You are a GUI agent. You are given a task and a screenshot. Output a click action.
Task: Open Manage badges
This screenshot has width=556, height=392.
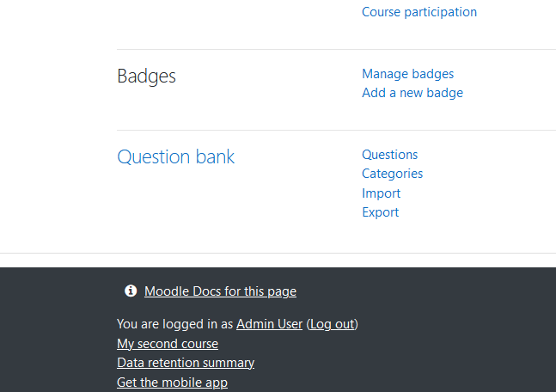(x=408, y=74)
